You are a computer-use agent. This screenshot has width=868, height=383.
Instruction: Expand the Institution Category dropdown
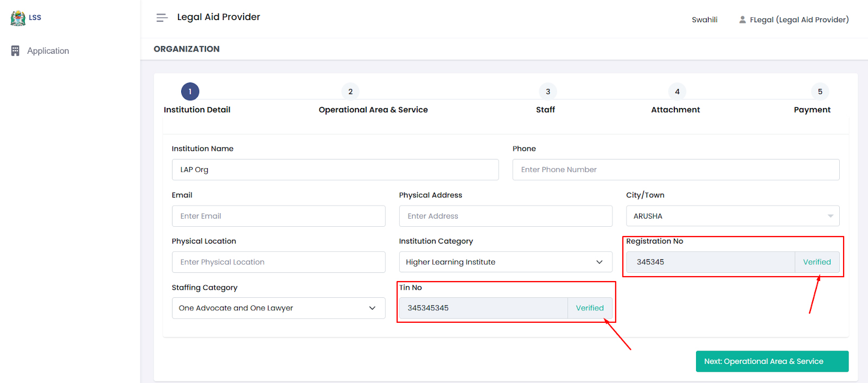pos(505,262)
